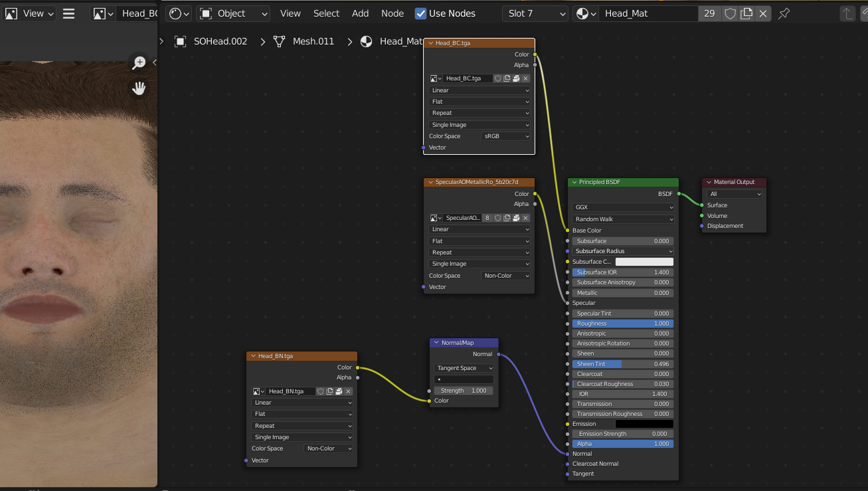Viewport: 868px width, 491px height.
Task: Open the sRGB Color Space dropdown on Head_BC.tga
Action: pyautogui.click(x=506, y=136)
